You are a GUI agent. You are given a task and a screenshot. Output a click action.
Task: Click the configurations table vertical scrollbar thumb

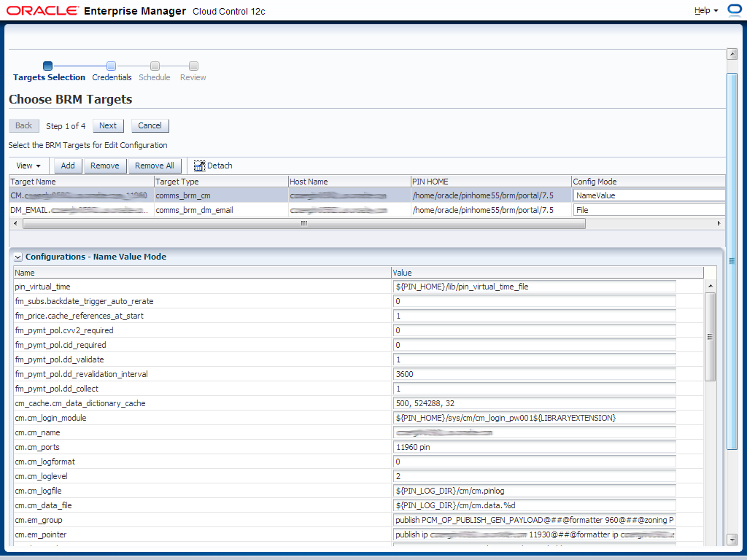click(x=710, y=337)
